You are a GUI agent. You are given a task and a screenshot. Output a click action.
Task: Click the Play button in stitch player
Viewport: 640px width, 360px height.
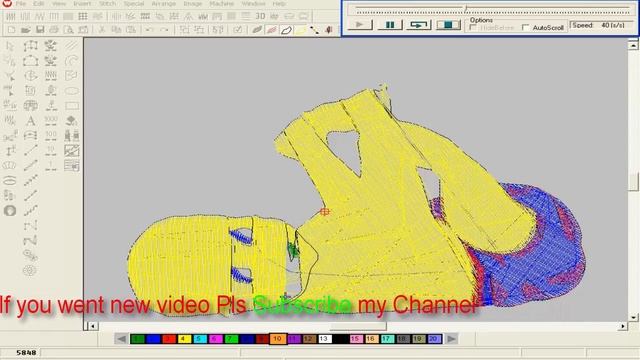click(360, 25)
